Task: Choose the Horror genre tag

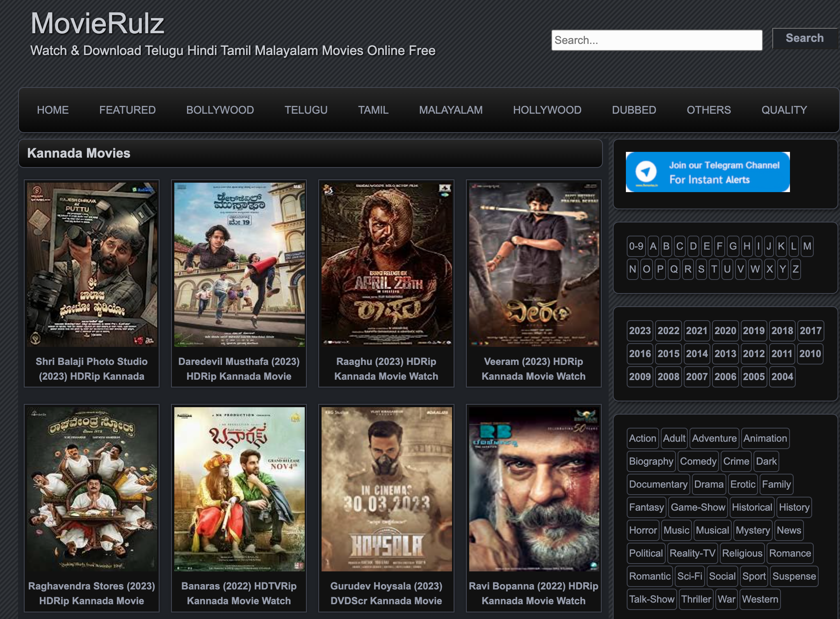Action: [643, 530]
